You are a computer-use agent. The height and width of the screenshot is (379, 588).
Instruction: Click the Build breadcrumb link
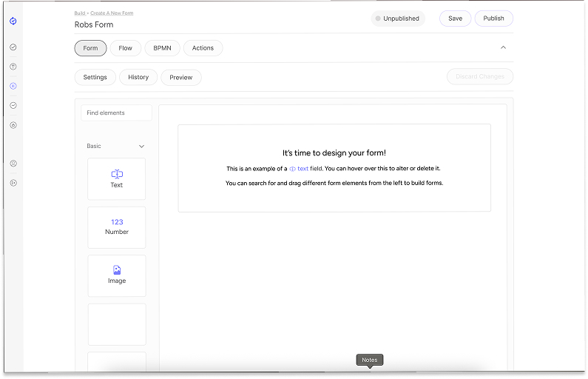80,13
